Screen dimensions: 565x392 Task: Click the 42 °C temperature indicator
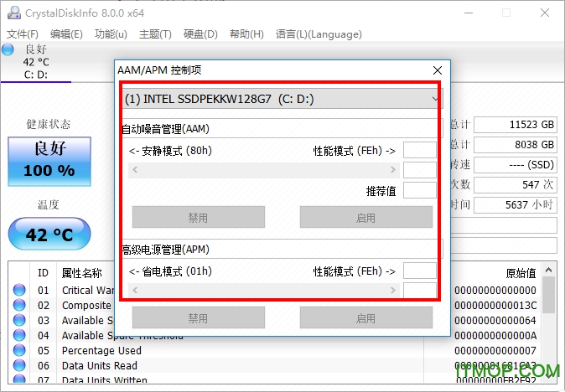[49, 234]
